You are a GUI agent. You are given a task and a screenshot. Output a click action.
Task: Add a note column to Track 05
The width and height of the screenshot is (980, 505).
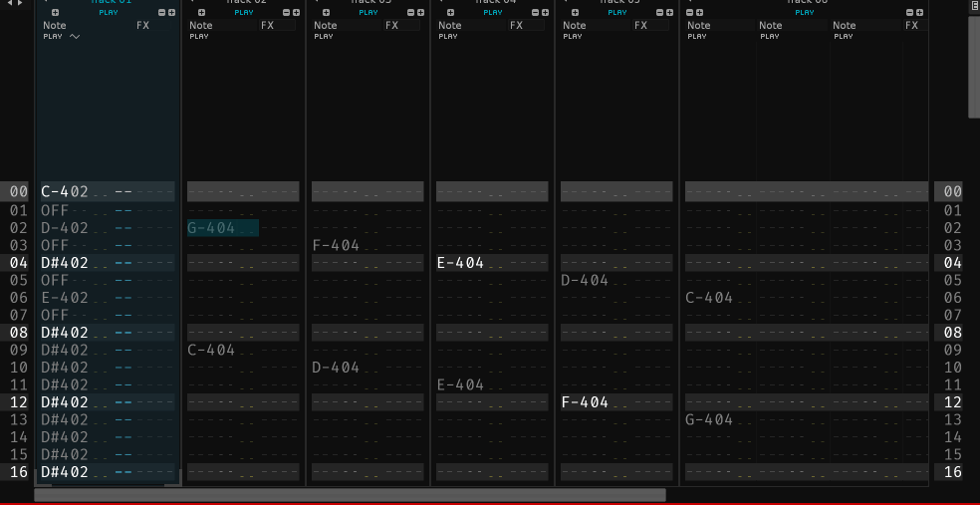(577, 13)
